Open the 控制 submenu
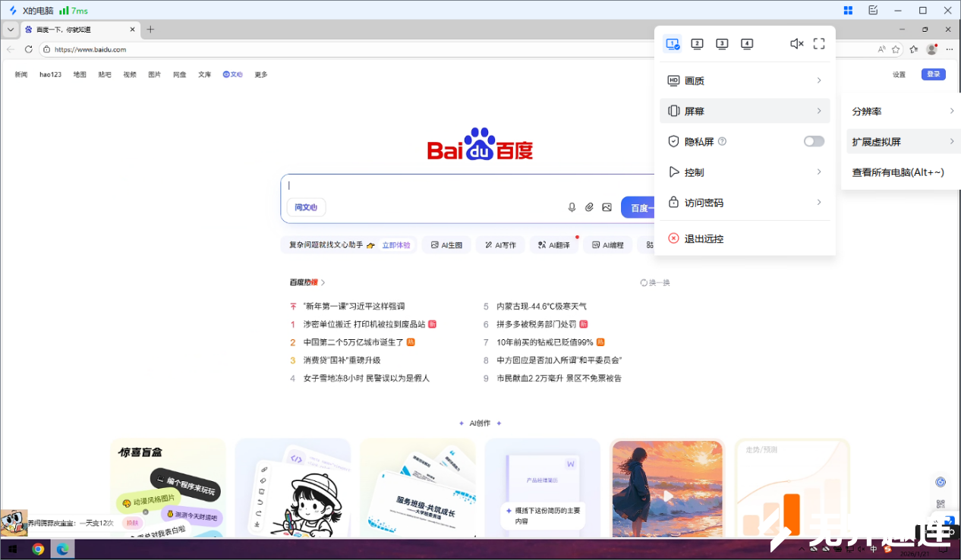 [695, 171]
